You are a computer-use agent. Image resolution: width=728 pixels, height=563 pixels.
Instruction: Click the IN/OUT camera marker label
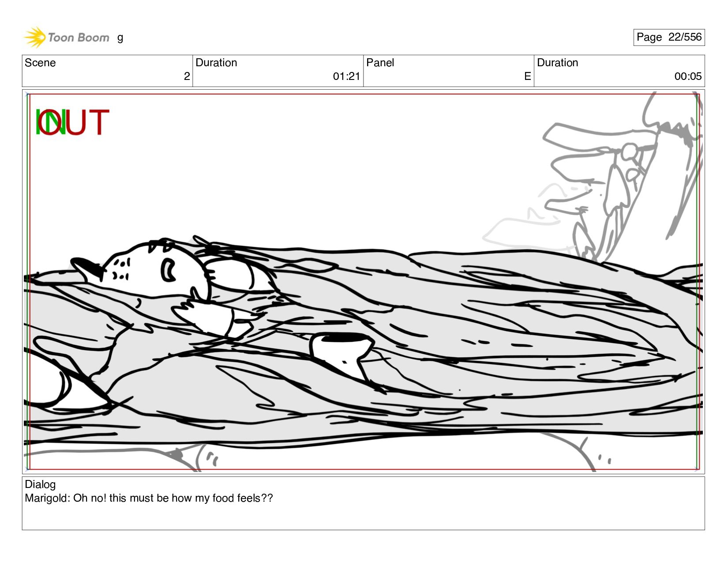click(72, 122)
